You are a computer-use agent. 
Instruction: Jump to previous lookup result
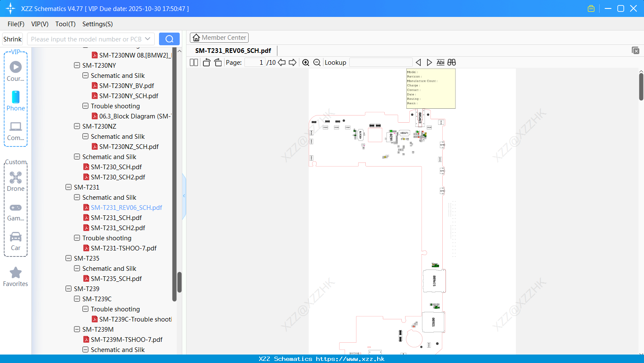coord(418,62)
